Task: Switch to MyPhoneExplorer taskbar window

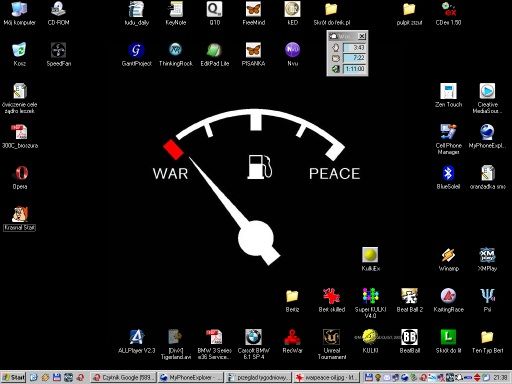Action: point(191,377)
